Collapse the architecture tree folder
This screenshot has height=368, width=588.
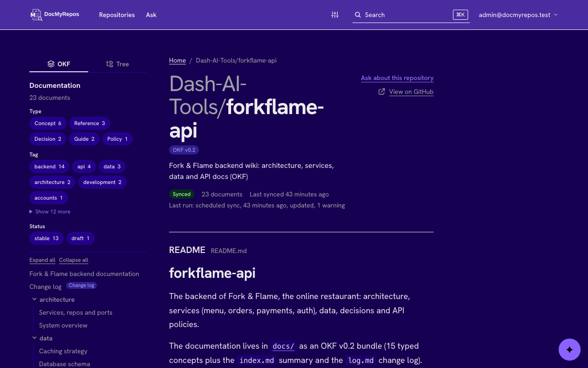point(34,299)
